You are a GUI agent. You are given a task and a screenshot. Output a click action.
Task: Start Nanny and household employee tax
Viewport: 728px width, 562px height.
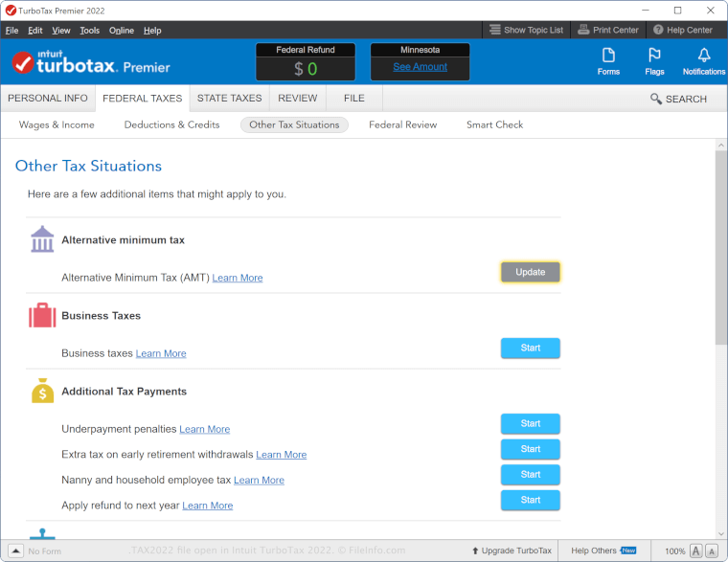[530, 475]
